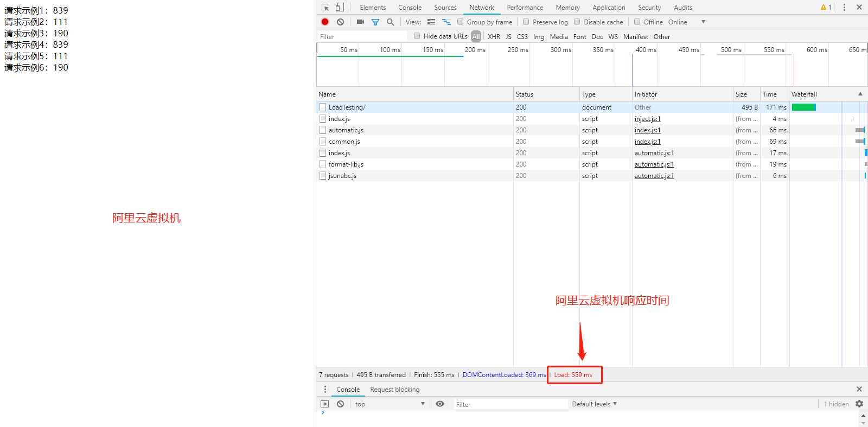Screen dimensions: 868x427
Task: Open the Memory tab
Action: (567, 7)
